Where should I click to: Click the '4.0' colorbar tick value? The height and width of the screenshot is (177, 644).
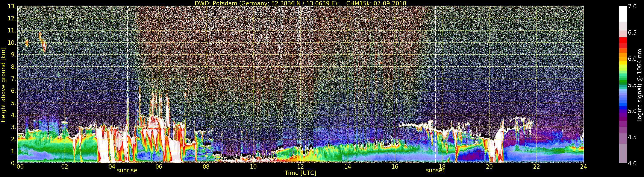(632, 163)
